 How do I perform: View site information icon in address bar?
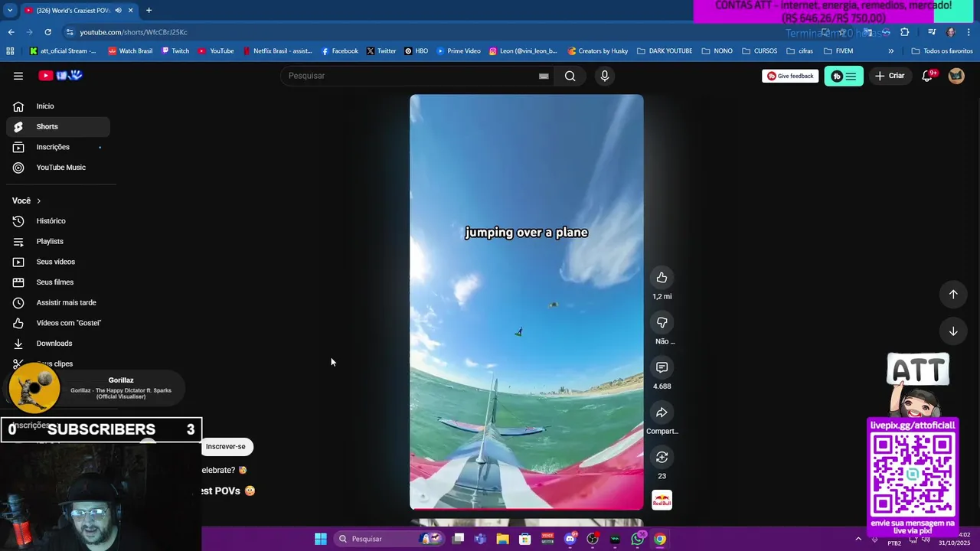70,32
